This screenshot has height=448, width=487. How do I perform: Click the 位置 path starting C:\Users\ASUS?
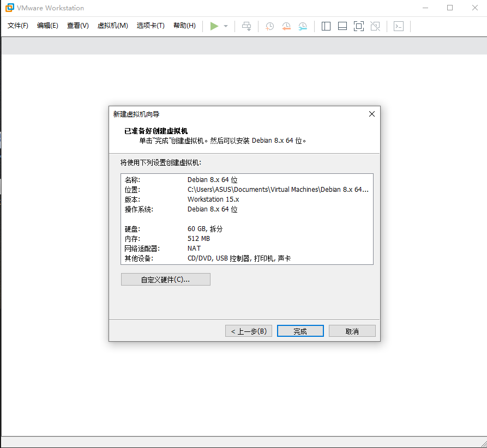tap(278, 189)
